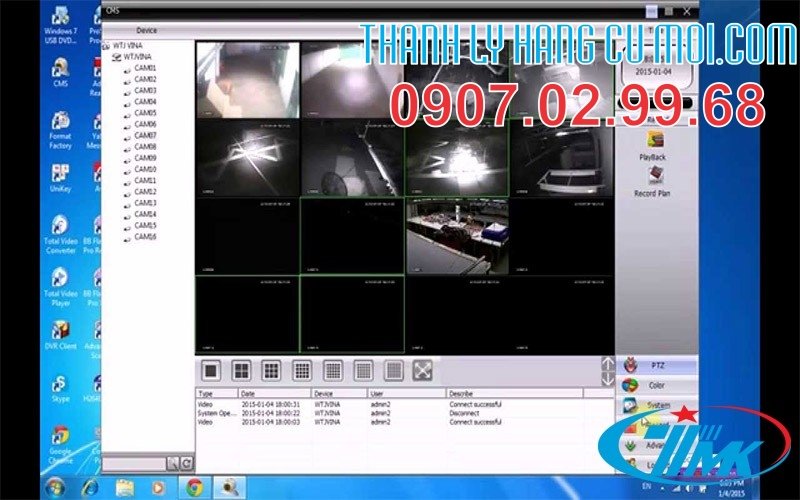Select CAM12 in device tree
The width and height of the screenshot is (800, 500).
coord(145,192)
